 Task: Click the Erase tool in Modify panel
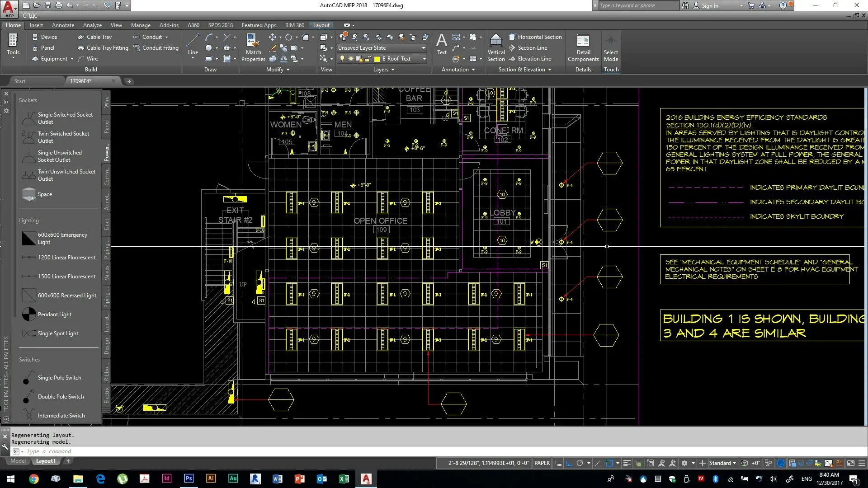coord(273,48)
